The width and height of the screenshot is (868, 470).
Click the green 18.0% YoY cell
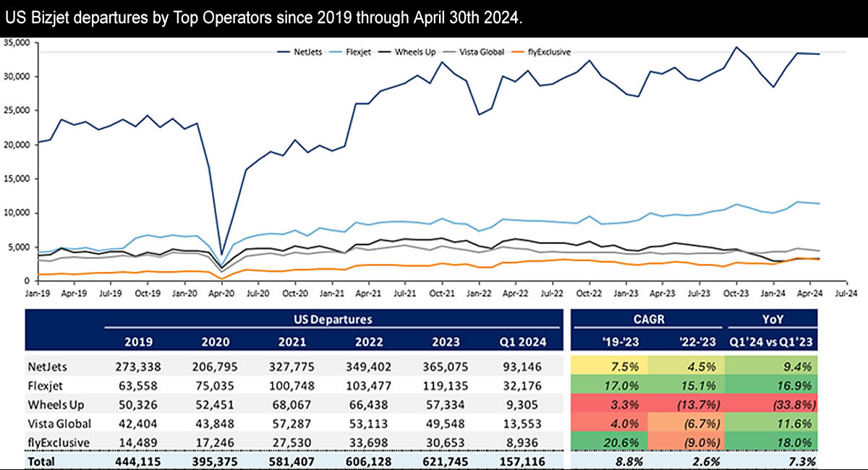point(772,441)
